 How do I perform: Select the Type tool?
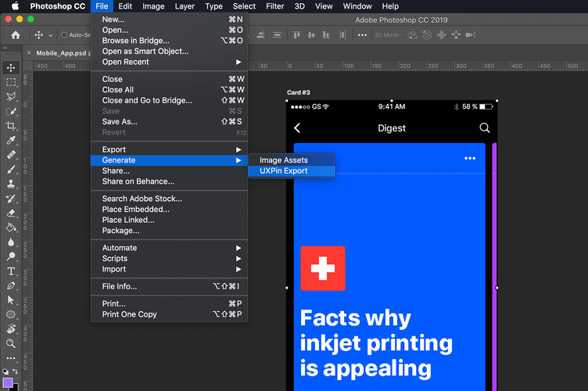11,271
